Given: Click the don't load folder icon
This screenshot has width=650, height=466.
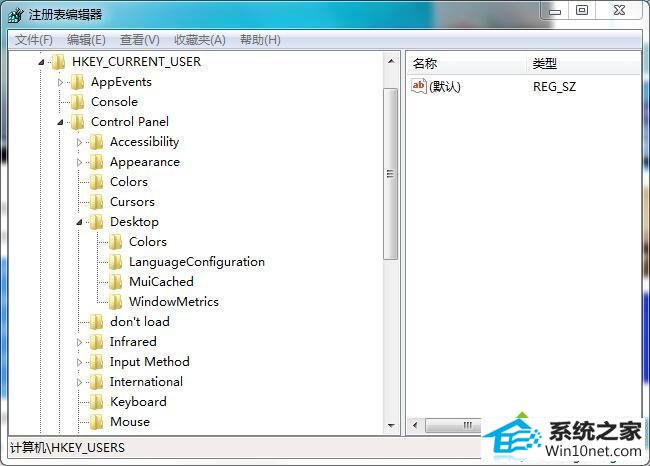Looking at the screenshot, I should [x=97, y=322].
